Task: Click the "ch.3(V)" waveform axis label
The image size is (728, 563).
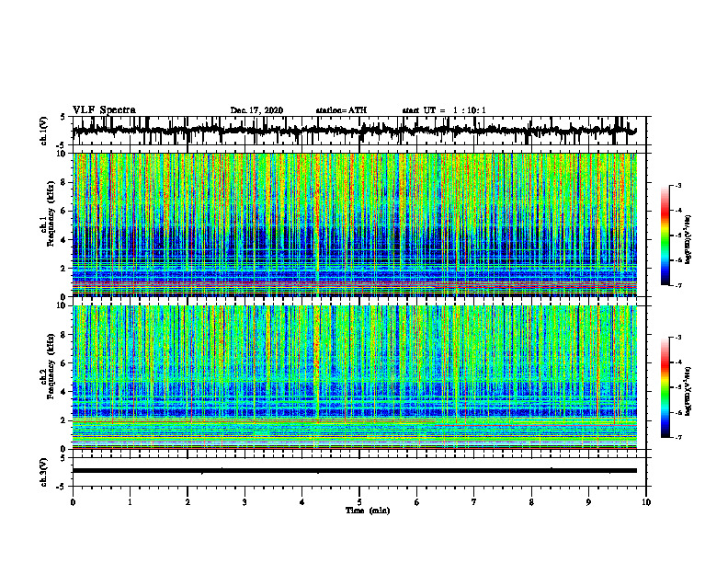Action: click(44, 473)
